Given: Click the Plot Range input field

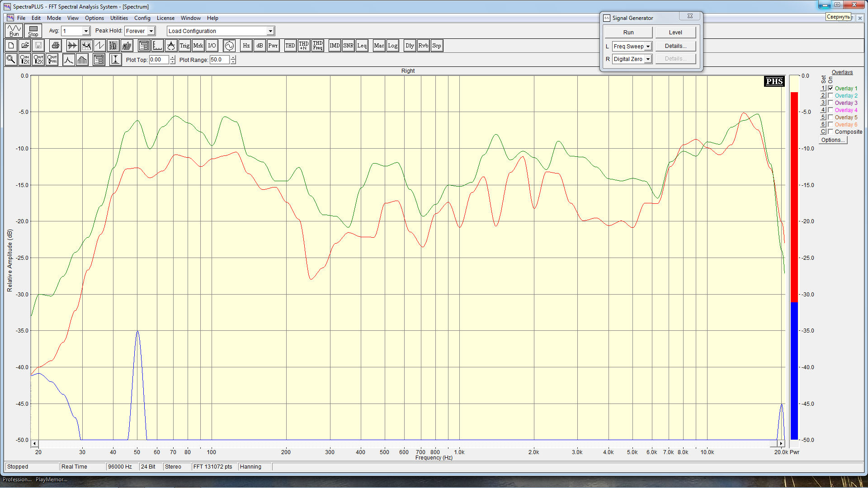Looking at the screenshot, I should [220, 60].
